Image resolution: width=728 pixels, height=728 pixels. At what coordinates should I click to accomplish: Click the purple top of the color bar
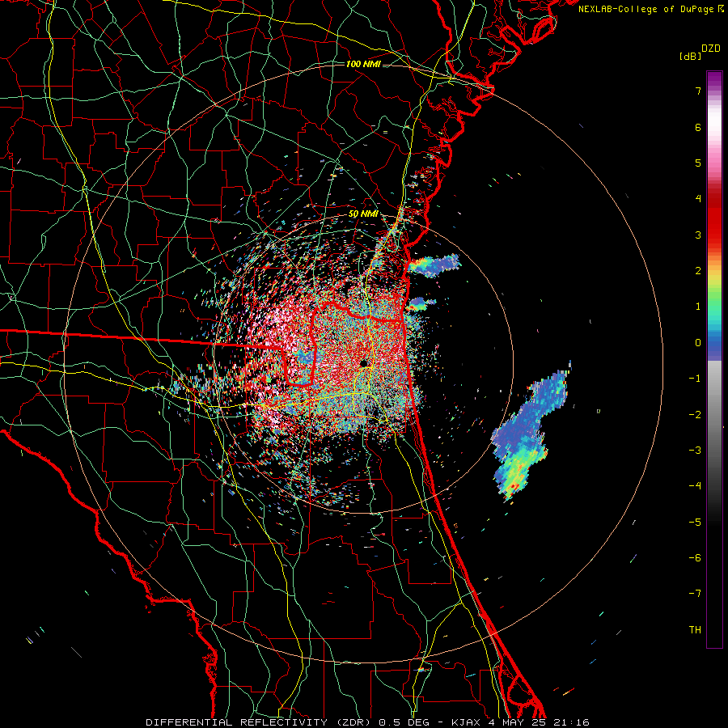click(714, 79)
